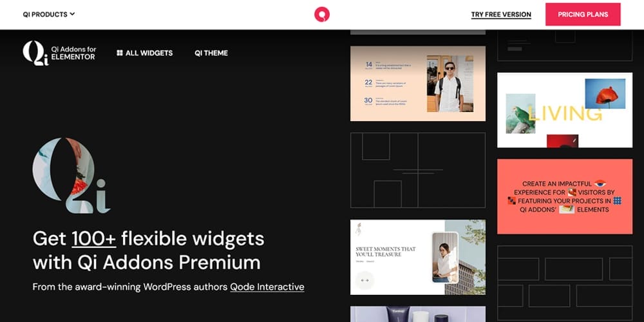The width and height of the screenshot is (644, 322).
Task: Open the Qi Addons for Elementor logo
Action: coord(59,53)
